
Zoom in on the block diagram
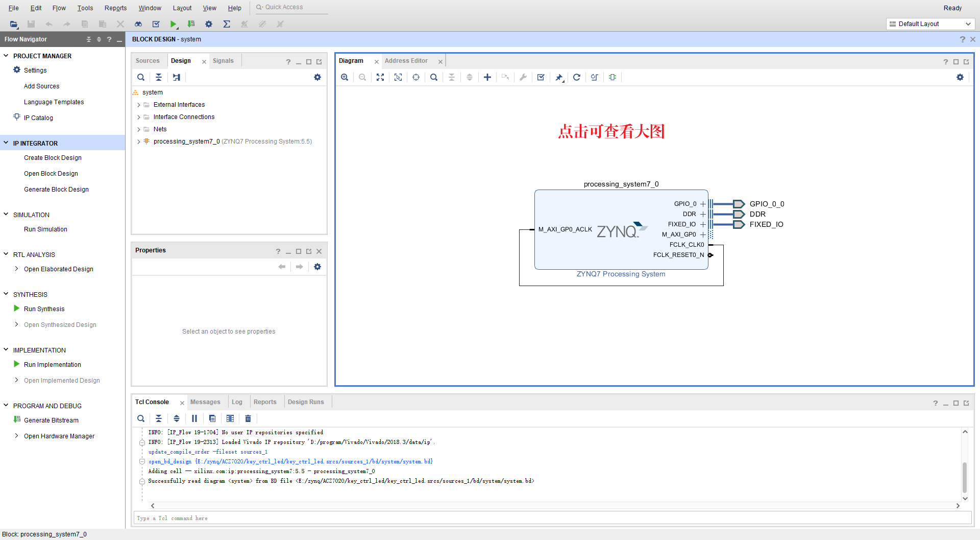345,77
